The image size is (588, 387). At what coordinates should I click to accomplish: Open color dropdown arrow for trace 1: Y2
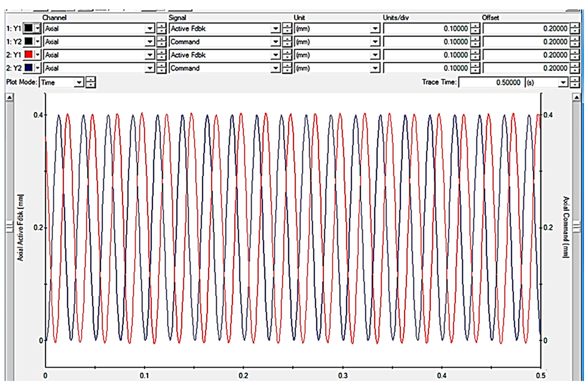click(38, 42)
